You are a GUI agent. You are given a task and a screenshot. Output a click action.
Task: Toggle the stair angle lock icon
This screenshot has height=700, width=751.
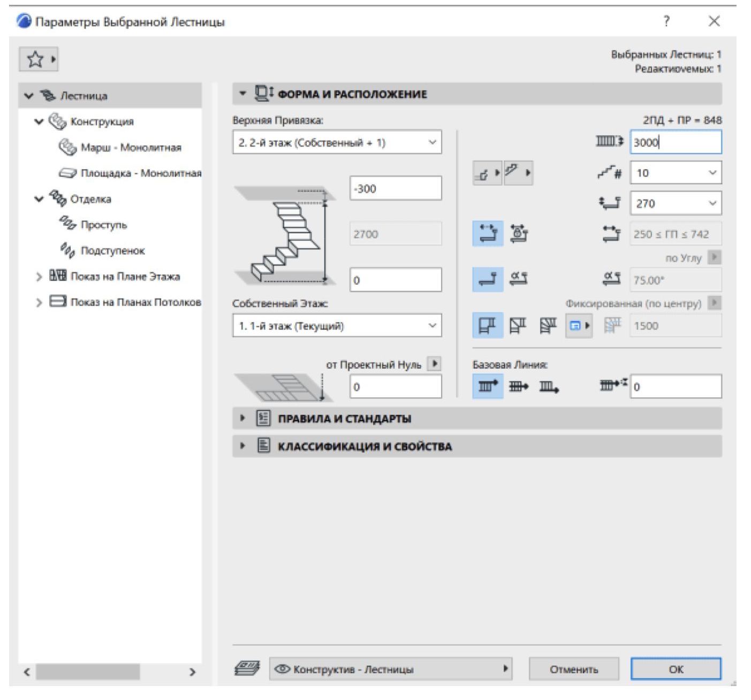tap(518, 279)
